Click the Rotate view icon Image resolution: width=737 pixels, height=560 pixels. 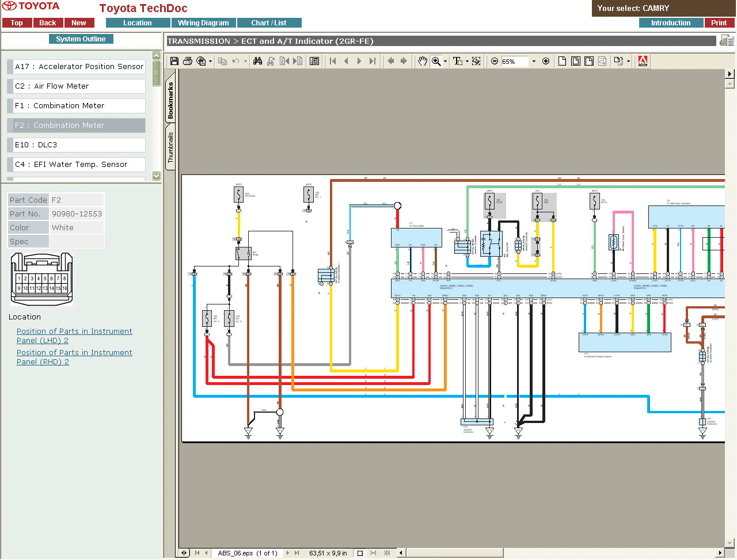pos(618,61)
